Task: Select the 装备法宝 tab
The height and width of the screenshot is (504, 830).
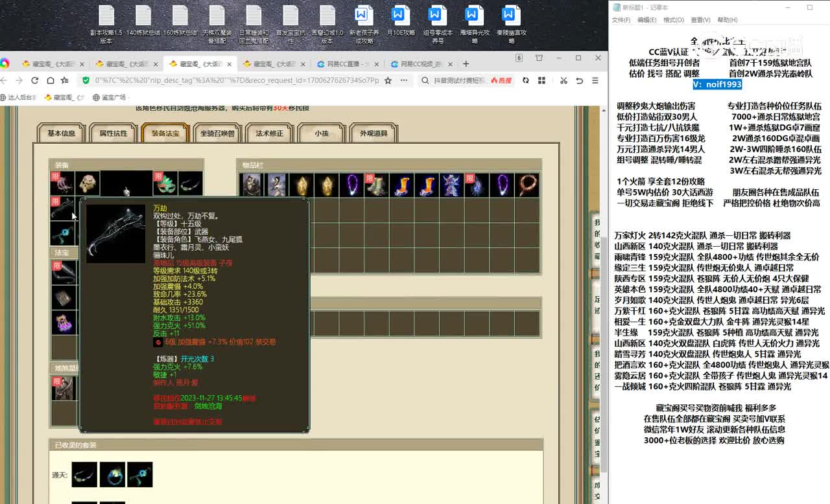Action: [165, 133]
